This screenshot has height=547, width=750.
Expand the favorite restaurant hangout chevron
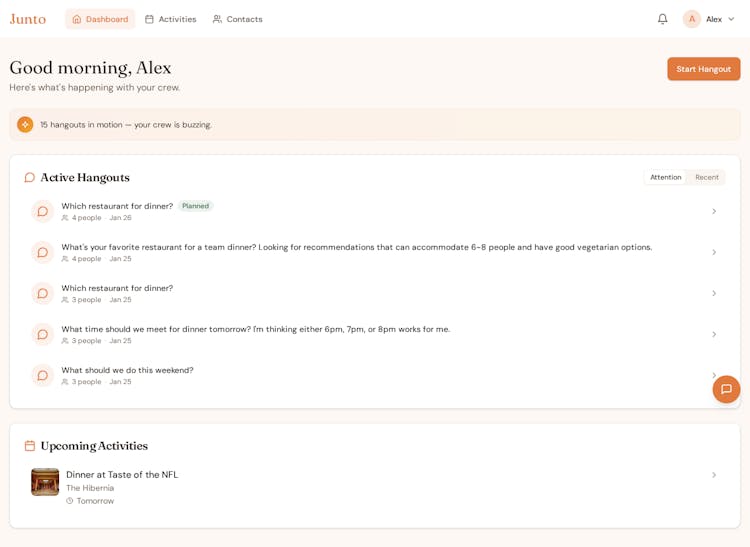click(x=714, y=252)
